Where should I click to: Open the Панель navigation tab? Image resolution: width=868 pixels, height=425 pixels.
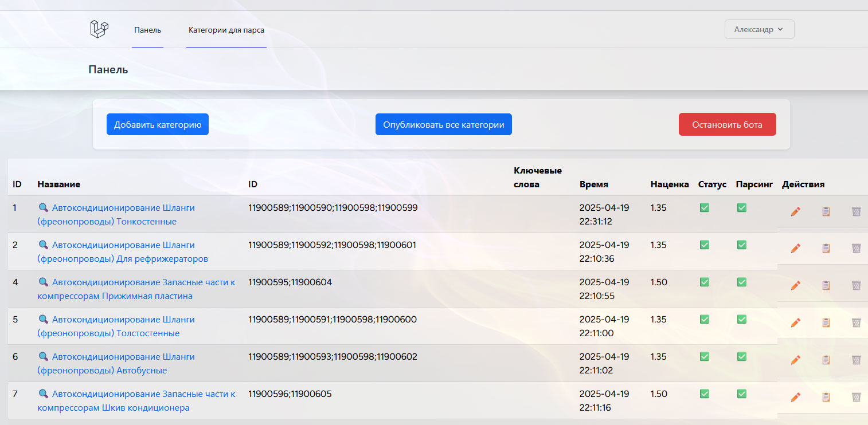pos(147,30)
